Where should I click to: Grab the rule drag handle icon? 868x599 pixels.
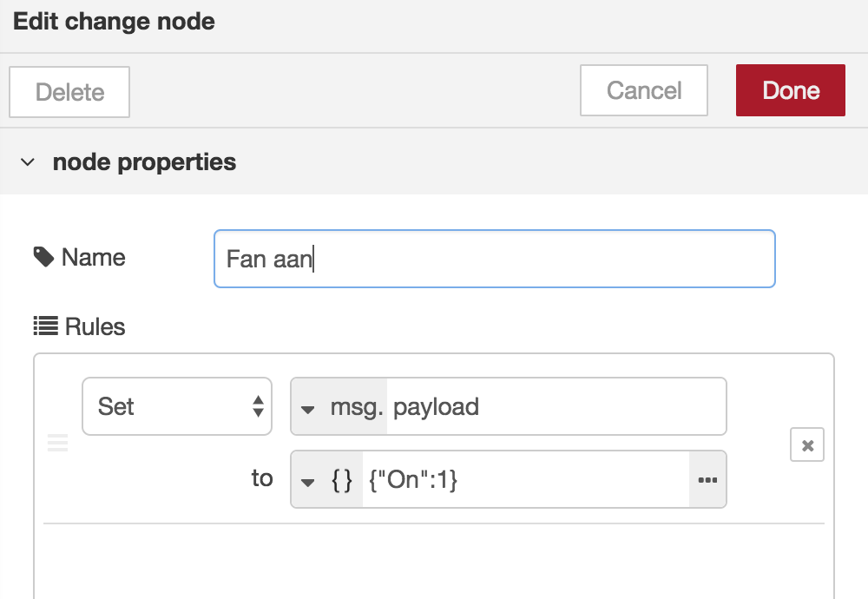tap(56, 444)
